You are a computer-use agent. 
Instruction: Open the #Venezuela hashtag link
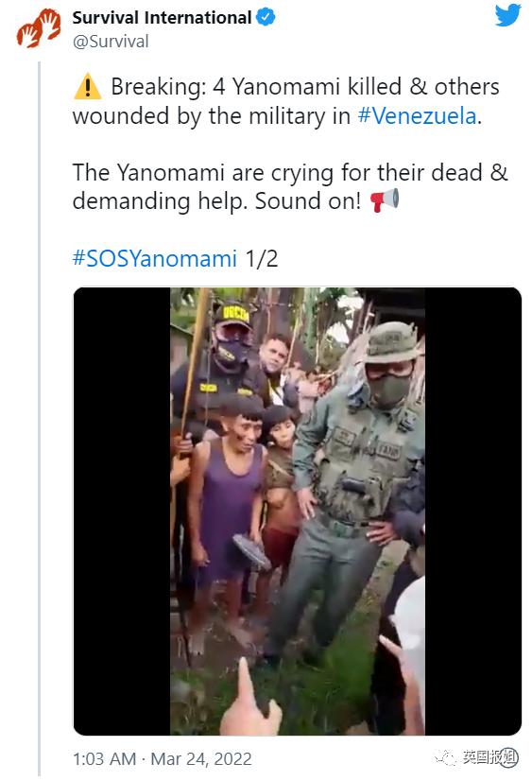417,116
